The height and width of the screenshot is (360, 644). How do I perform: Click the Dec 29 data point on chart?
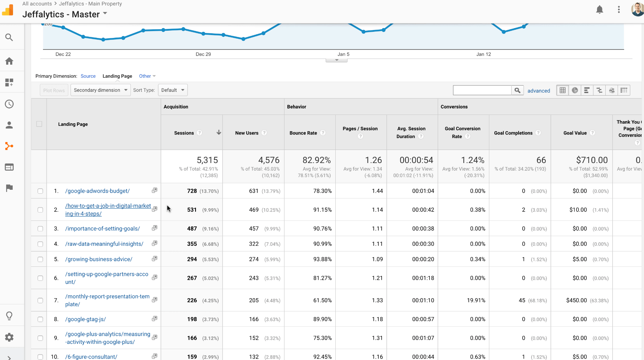click(203, 34)
